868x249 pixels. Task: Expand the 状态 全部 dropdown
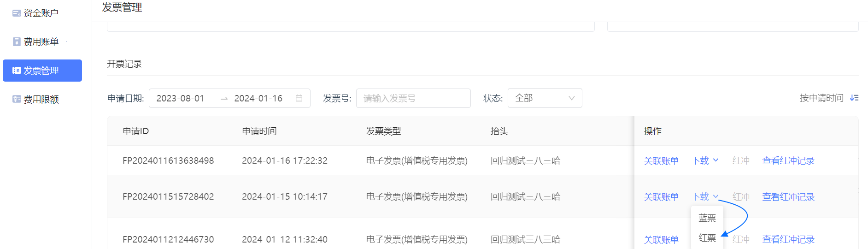(545, 98)
